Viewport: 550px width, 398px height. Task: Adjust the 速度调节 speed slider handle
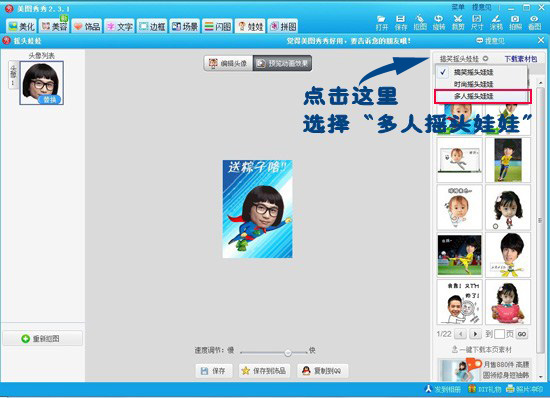pos(288,352)
